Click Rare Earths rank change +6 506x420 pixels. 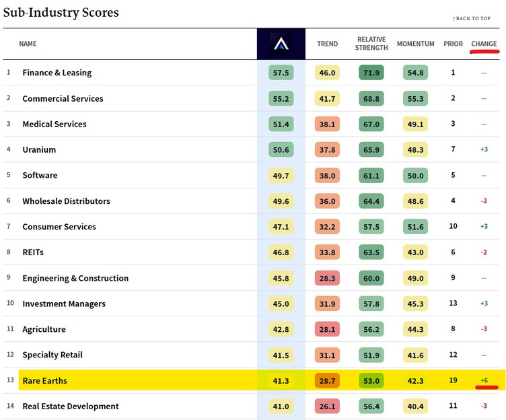484,380
